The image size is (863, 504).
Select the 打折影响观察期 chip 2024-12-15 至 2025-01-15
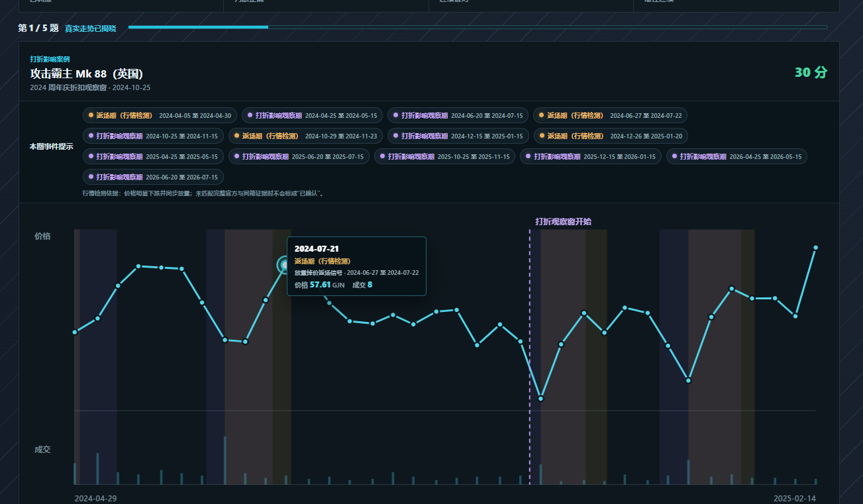[x=458, y=136]
